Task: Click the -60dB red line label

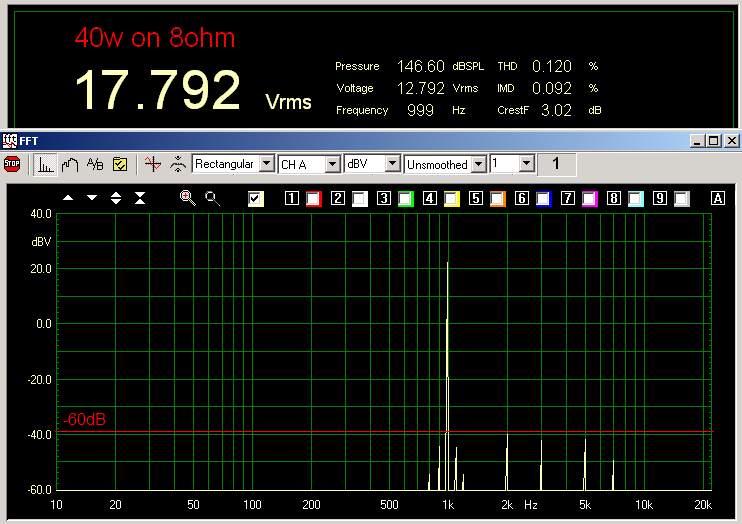Action: click(x=84, y=419)
